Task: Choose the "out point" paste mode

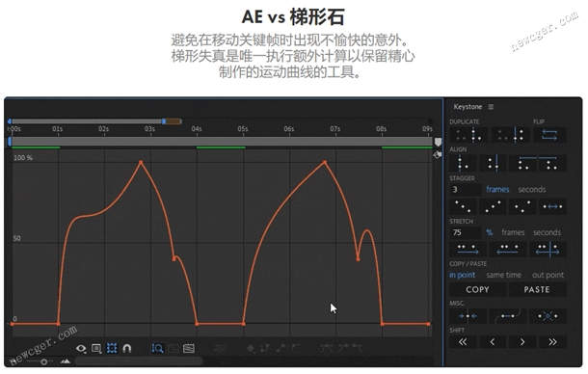Action: pyautogui.click(x=548, y=275)
